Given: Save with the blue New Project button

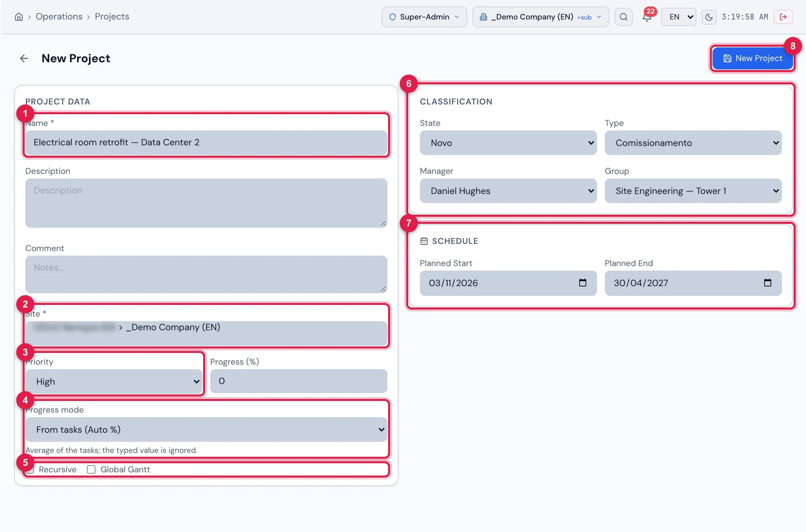Looking at the screenshot, I should click(752, 58).
